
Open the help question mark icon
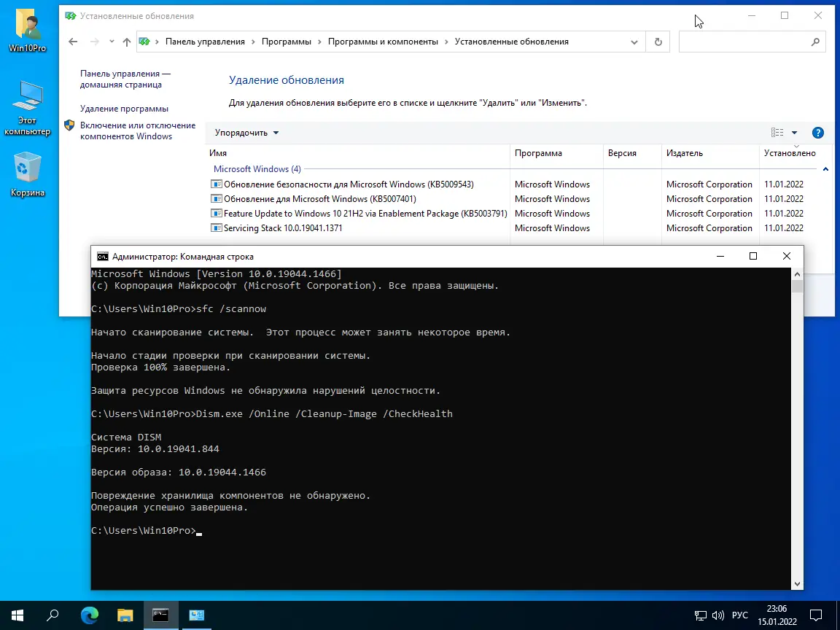coord(817,133)
